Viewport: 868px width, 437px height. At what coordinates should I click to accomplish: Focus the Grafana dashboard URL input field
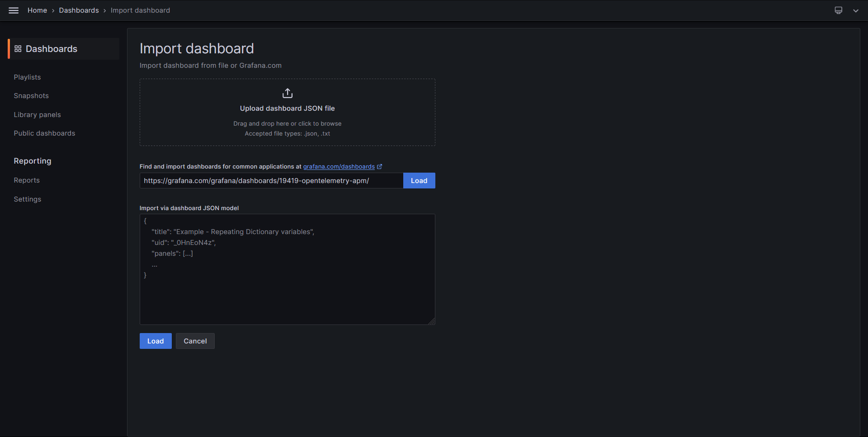click(271, 181)
